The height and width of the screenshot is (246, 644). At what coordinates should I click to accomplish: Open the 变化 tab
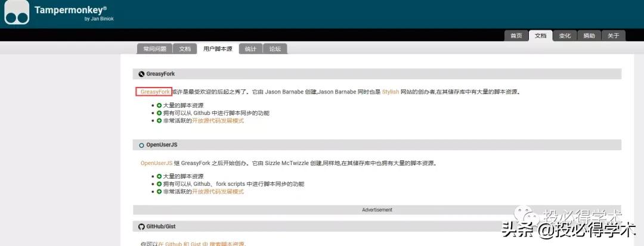point(565,36)
